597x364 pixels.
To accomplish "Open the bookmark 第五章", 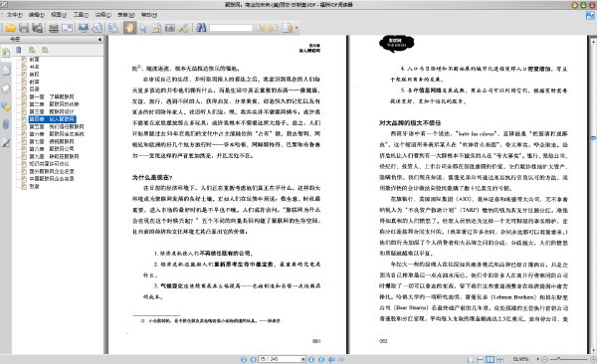I will (57, 126).
